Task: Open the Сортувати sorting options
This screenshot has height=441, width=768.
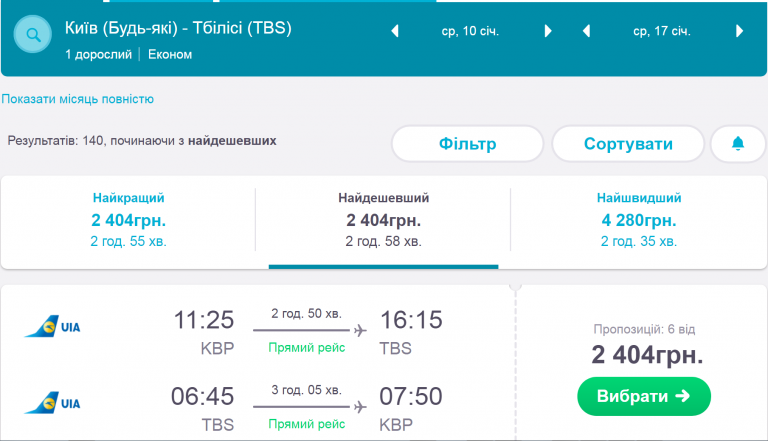Action: coord(628,144)
